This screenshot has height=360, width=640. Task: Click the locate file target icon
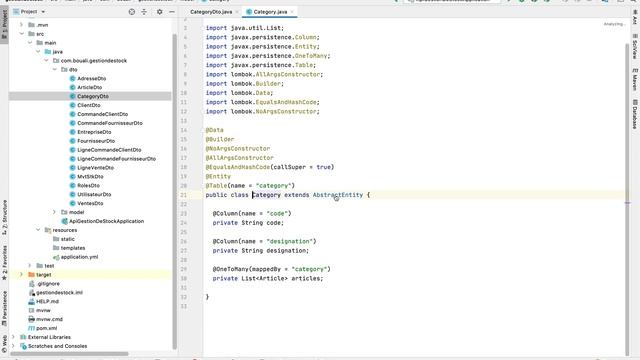(x=132, y=12)
